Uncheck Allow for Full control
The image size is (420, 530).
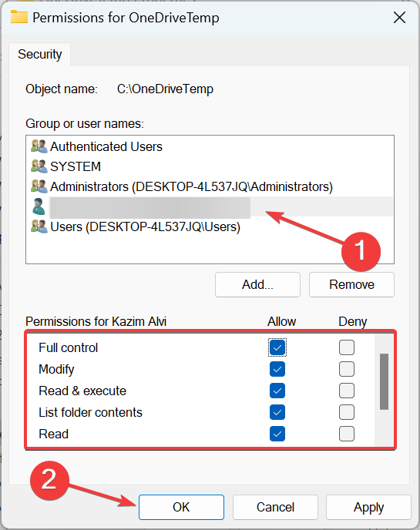pos(277,347)
